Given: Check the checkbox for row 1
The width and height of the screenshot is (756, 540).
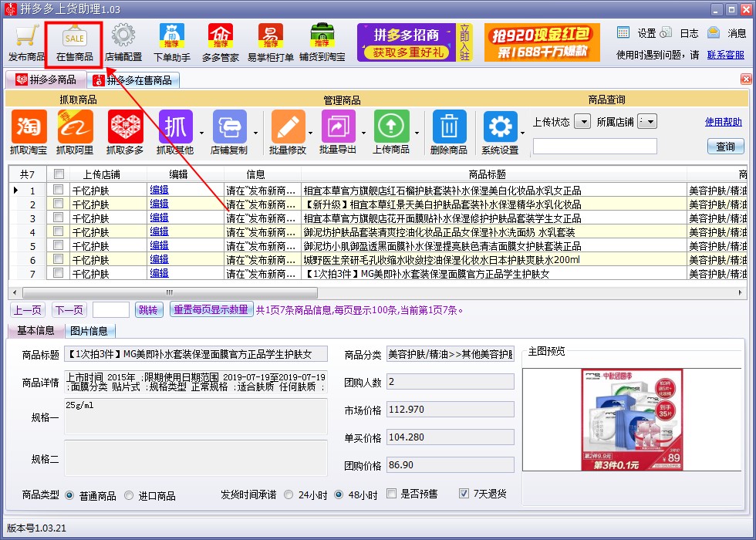Looking at the screenshot, I should pyautogui.click(x=59, y=190).
